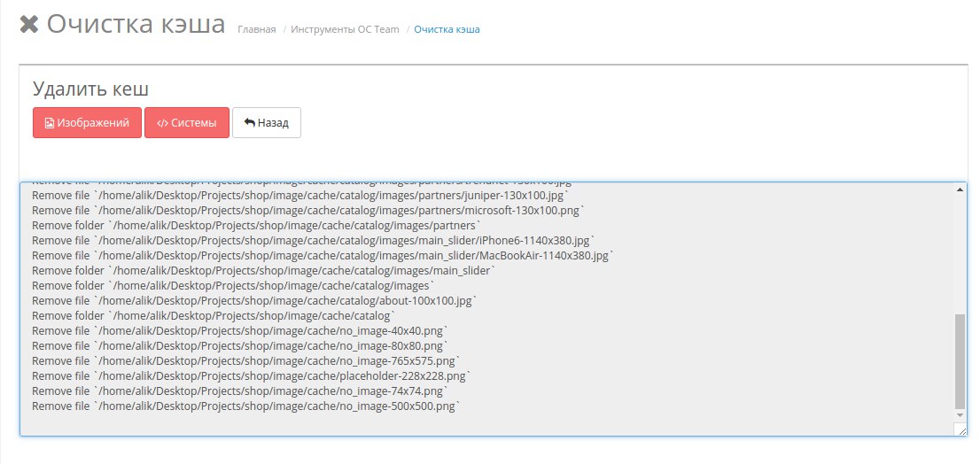This screenshot has height=464, width=980.
Task: Click the log scrollbar thumb
Action: click(960, 361)
